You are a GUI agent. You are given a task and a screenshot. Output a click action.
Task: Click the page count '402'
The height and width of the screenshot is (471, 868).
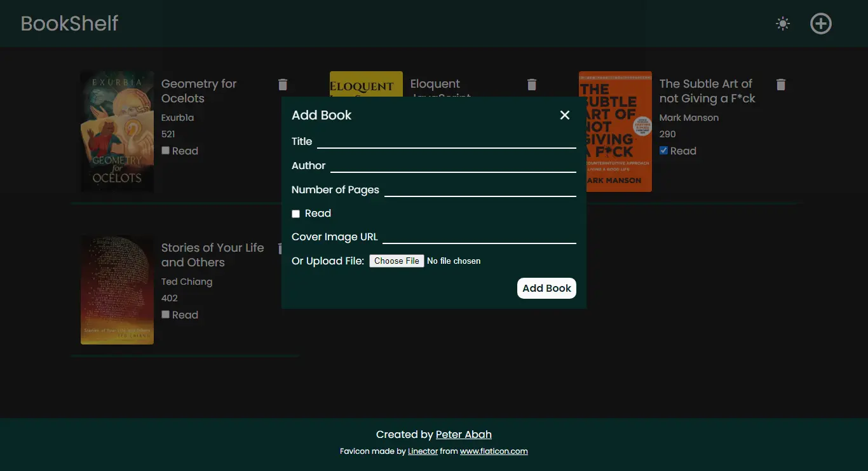(169, 298)
